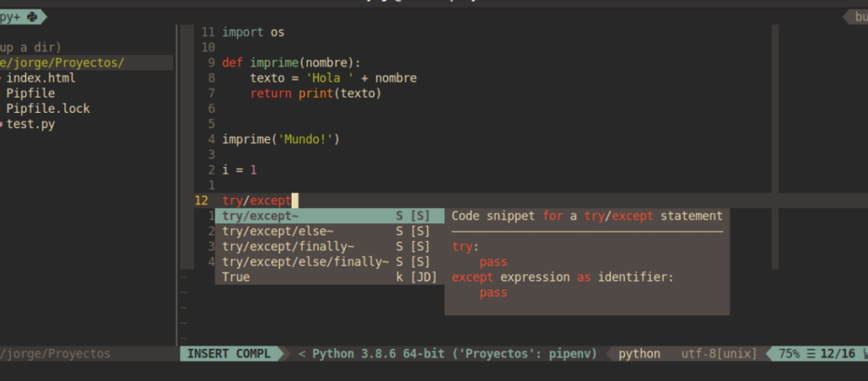868x381 pixels.
Task: Click the 'INSERT COMPL' mode indicator
Action: pyautogui.click(x=229, y=354)
